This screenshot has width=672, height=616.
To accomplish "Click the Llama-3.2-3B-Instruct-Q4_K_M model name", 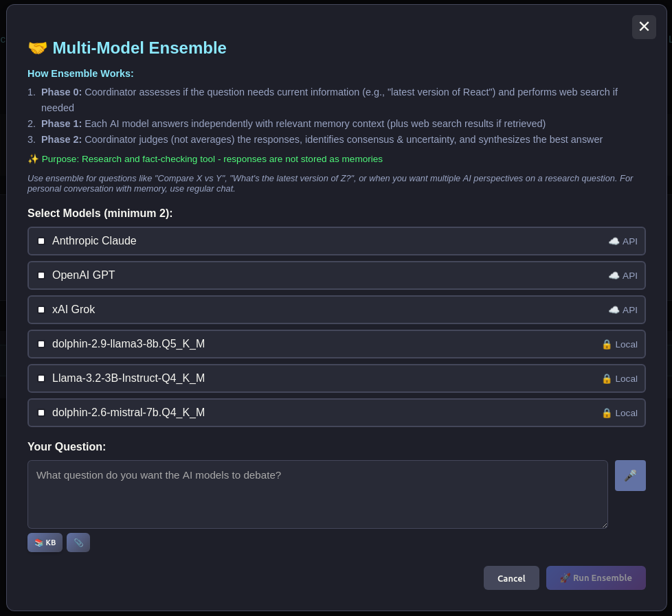I will tap(128, 378).
